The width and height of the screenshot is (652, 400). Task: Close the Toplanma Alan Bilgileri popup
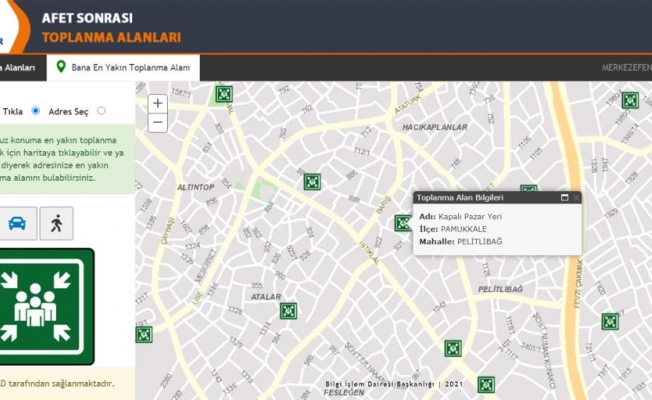577,198
